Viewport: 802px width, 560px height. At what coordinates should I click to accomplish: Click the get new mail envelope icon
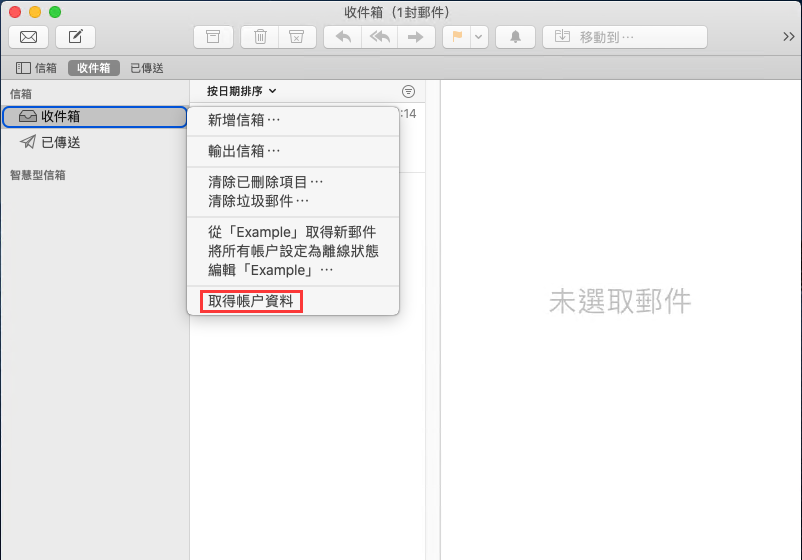pos(29,37)
